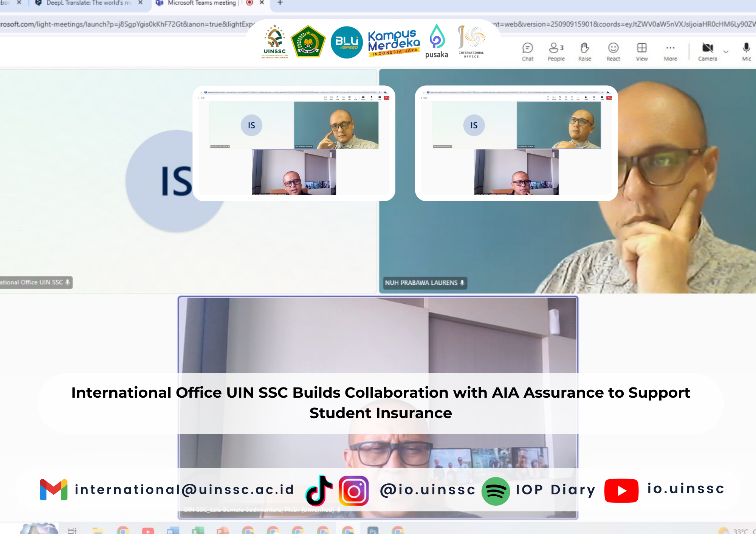Screen dimensions: 756x534
Task: Show the People participants list
Action: (556, 52)
